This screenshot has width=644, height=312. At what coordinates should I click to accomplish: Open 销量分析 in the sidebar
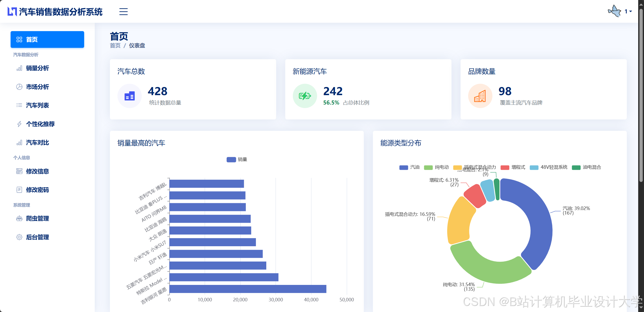point(37,68)
